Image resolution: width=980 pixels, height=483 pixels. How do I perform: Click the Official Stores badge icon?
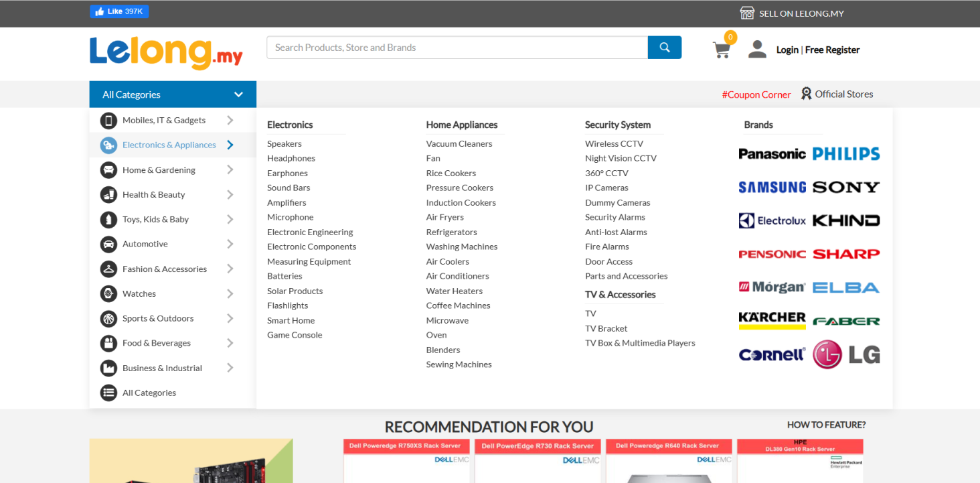[x=806, y=94]
